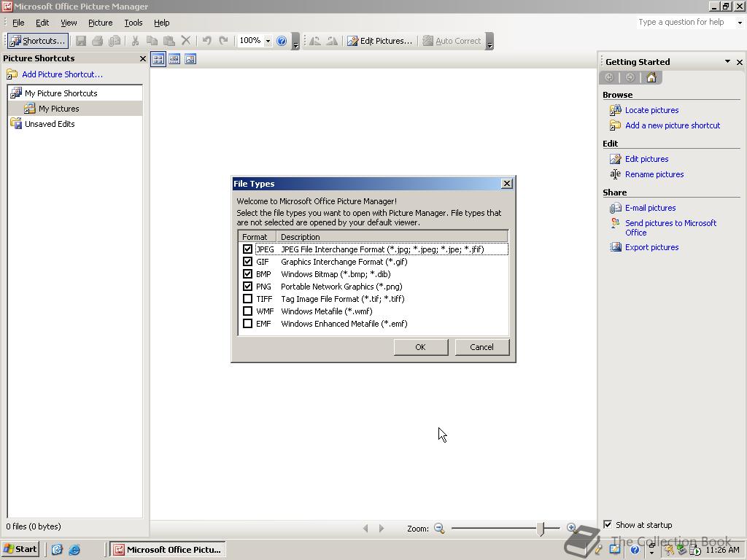Click the zoom out magnifier icon

[439, 528]
